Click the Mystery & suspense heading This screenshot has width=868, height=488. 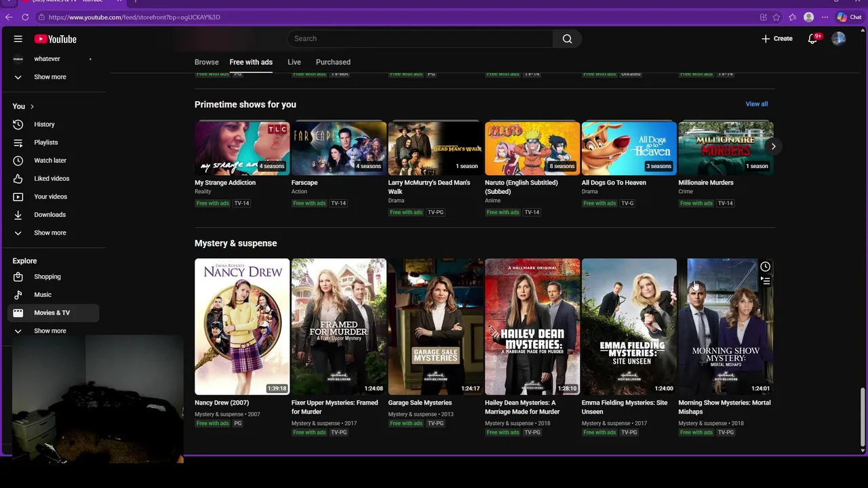236,243
